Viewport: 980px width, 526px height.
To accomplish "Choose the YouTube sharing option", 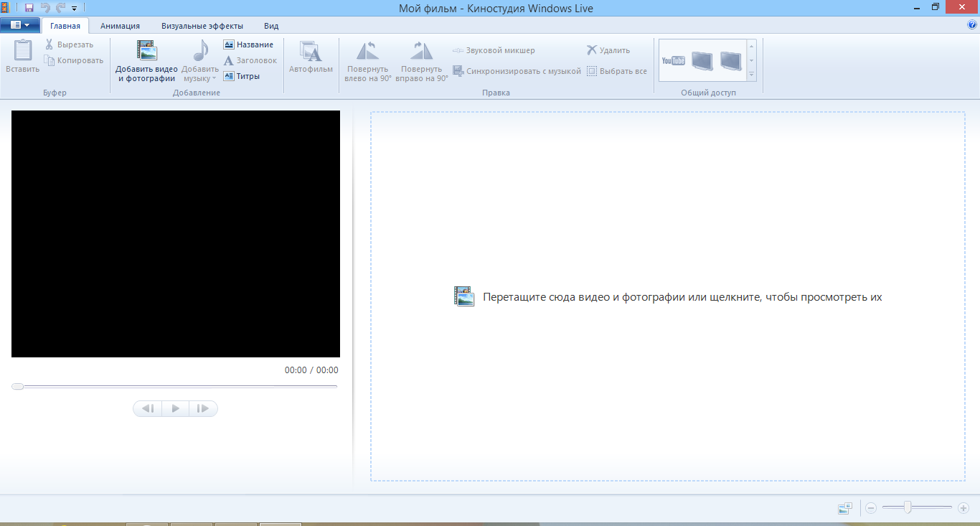I will pos(673,61).
